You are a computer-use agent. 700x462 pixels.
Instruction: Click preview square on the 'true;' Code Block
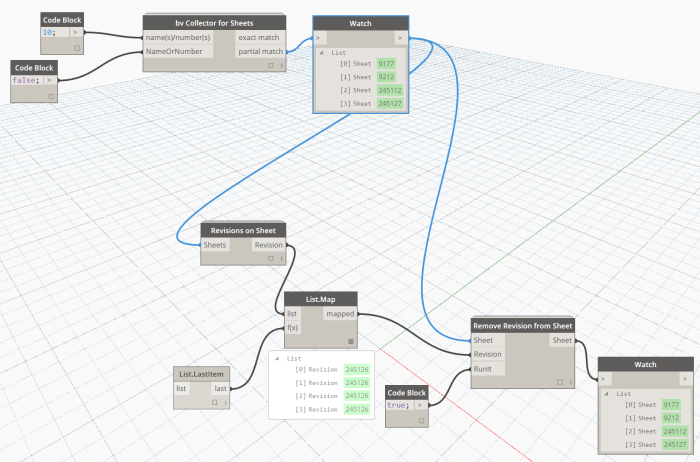pos(421,420)
